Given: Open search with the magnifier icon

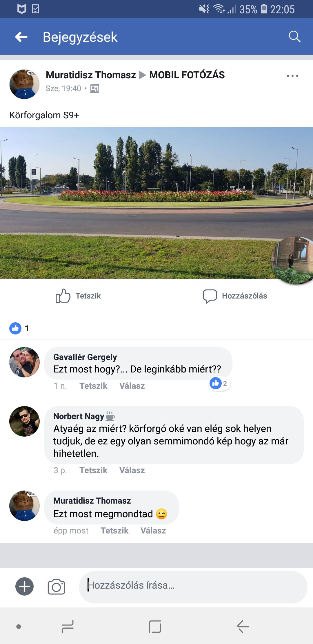Looking at the screenshot, I should coord(294,37).
